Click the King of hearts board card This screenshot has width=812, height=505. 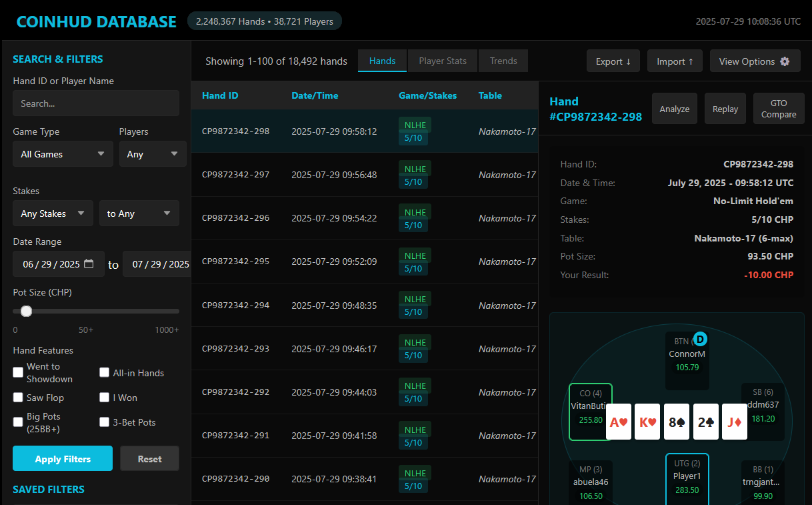(647, 422)
